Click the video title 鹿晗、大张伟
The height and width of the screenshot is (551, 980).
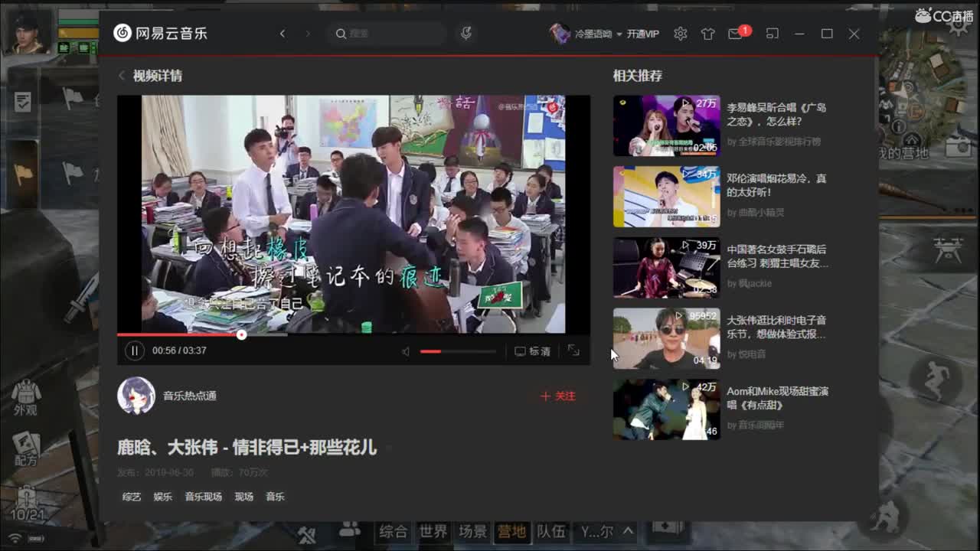click(247, 447)
